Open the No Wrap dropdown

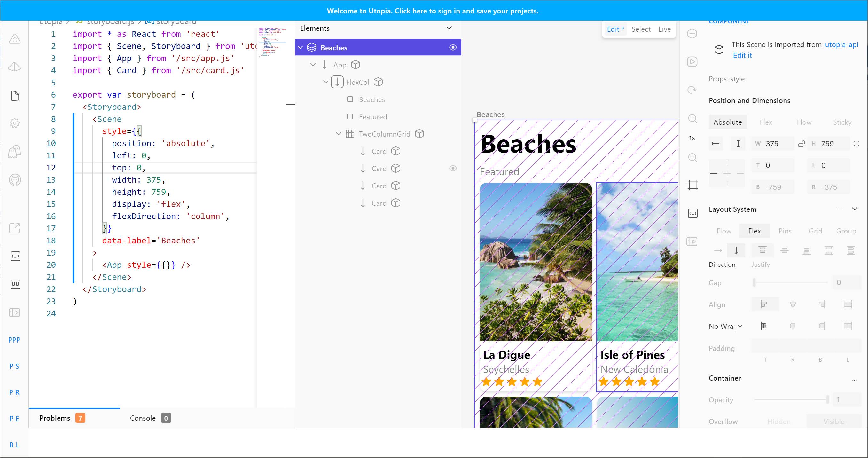(x=725, y=326)
